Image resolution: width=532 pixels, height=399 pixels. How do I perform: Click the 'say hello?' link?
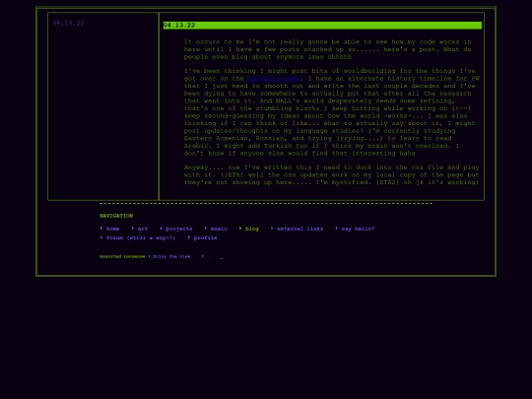pyautogui.click(x=358, y=229)
